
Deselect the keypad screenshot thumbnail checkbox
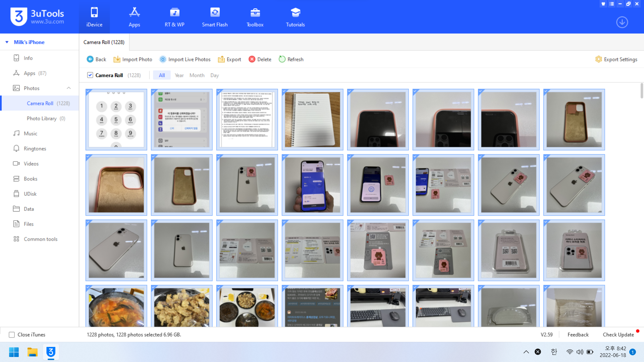tap(88, 92)
